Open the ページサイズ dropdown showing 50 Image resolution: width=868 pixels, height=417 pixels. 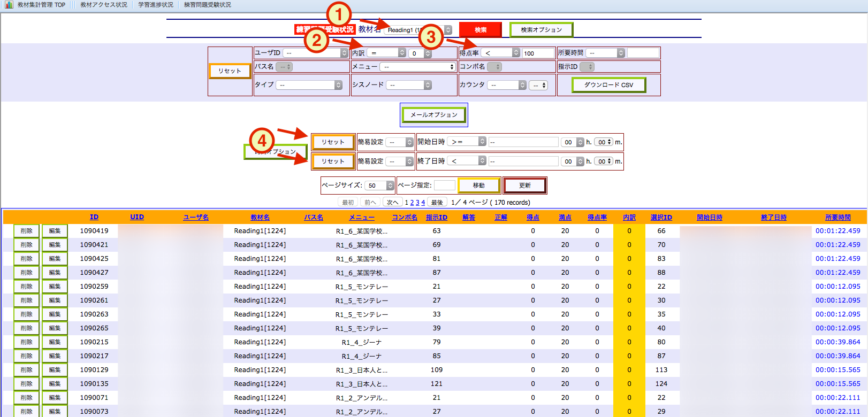379,186
